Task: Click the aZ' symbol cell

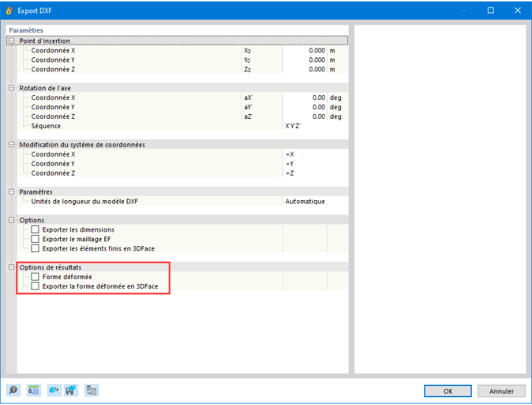Action: tap(262, 116)
